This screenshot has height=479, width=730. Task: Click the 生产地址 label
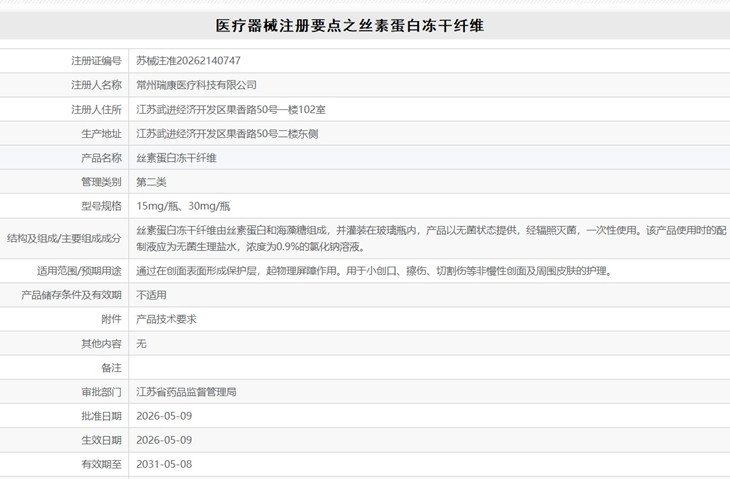[x=101, y=134]
